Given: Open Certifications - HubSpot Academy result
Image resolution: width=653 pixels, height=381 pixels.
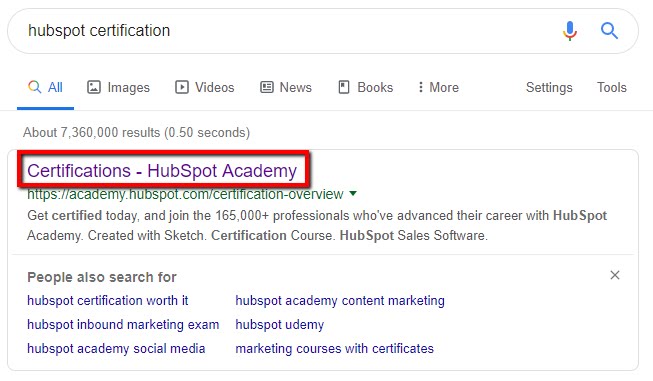Looking at the screenshot, I should (162, 171).
